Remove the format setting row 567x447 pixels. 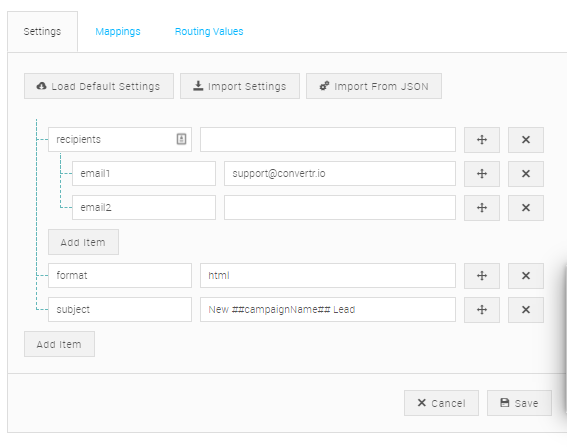[526, 276]
